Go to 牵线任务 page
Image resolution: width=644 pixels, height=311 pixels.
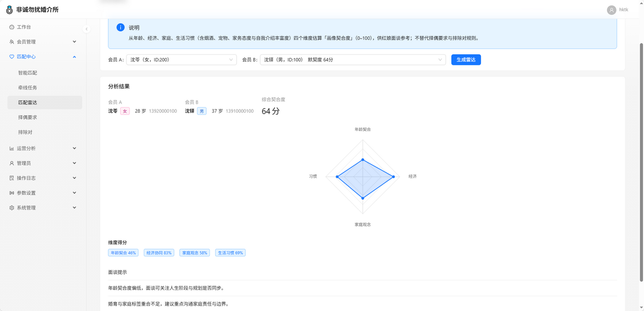point(45,88)
